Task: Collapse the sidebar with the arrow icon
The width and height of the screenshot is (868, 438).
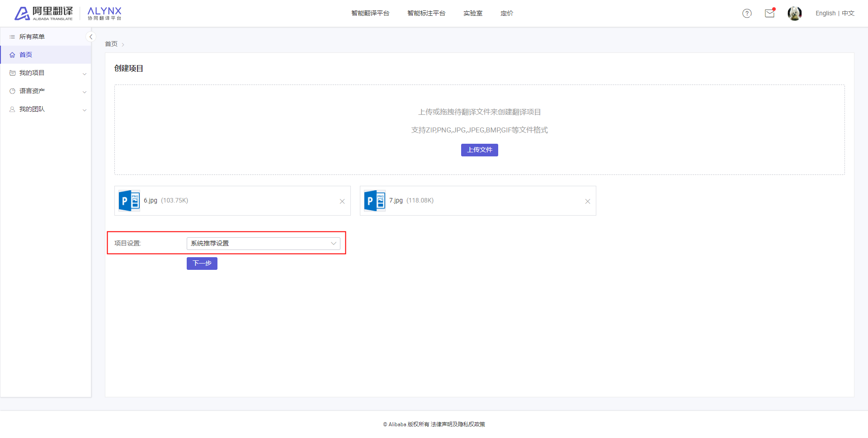Action: pos(91,37)
